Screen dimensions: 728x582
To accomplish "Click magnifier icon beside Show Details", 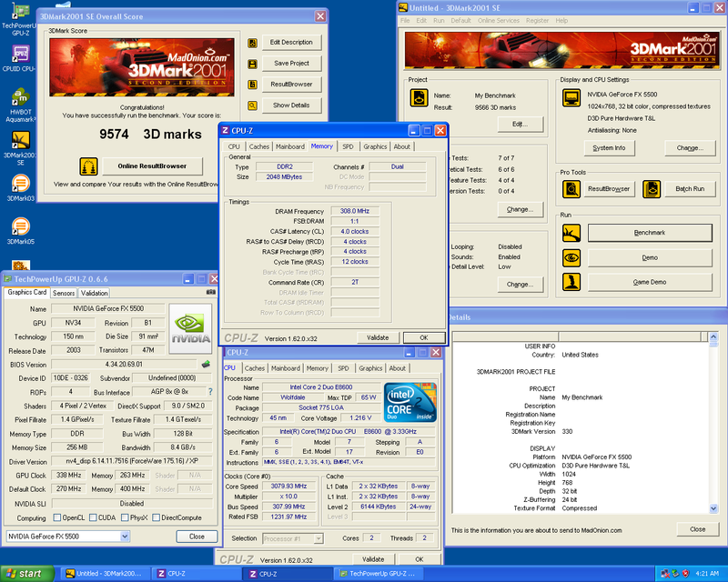I will coord(252,105).
